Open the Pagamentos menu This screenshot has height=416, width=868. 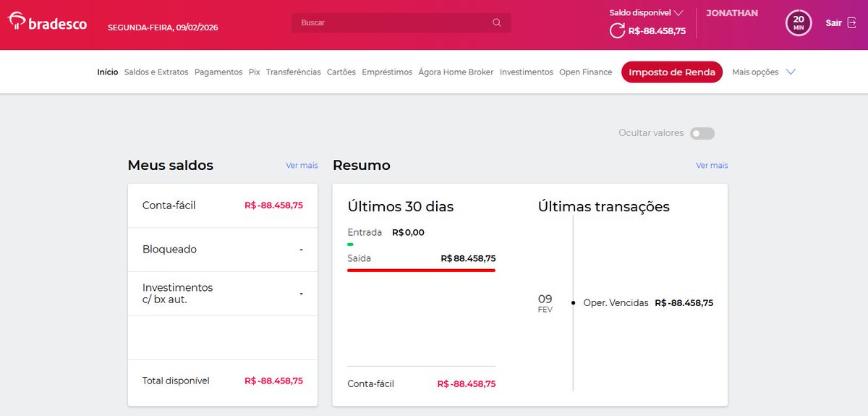[x=218, y=72]
